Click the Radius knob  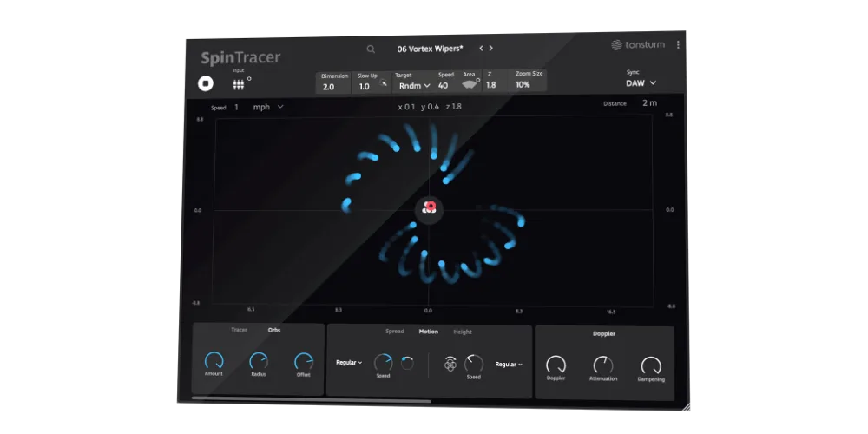coord(259,361)
